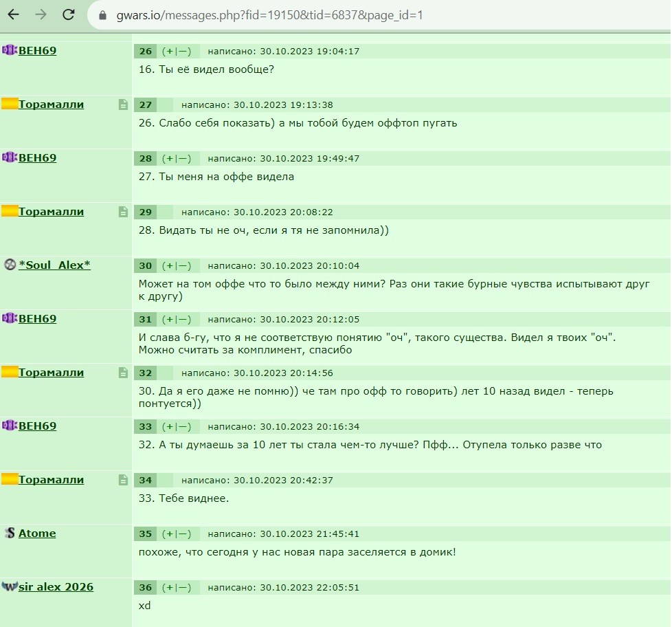Downvote post 35 with minus sign

click(x=183, y=533)
